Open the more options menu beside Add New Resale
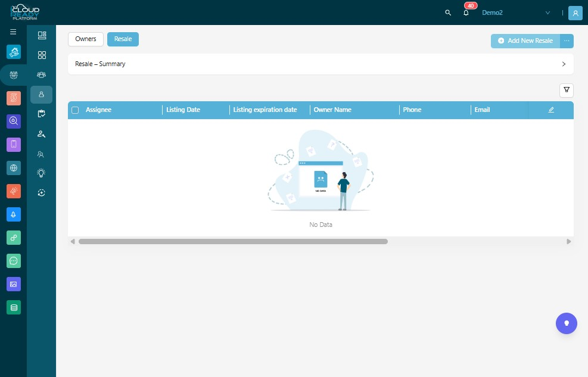588x377 pixels. 567,41
